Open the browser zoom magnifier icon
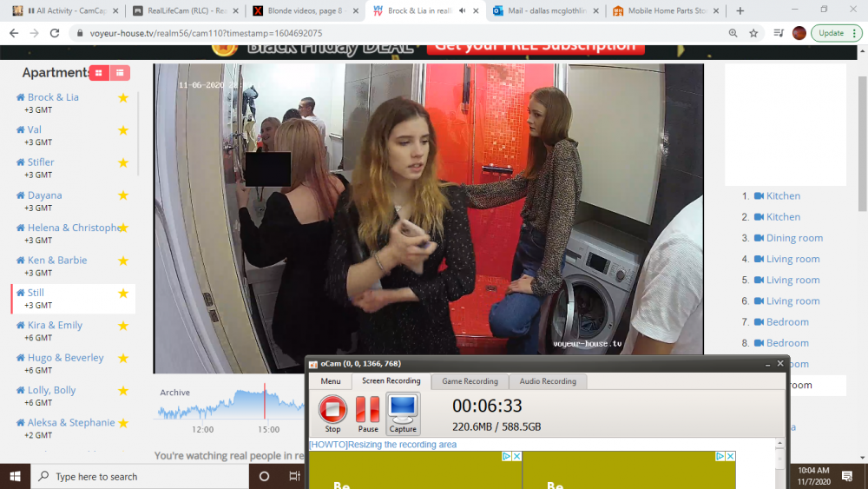This screenshot has width=868, height=489. click(733, 33)
